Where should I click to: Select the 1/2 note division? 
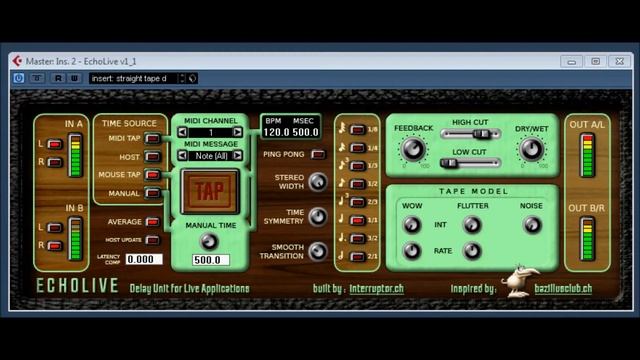pos(358,184)
